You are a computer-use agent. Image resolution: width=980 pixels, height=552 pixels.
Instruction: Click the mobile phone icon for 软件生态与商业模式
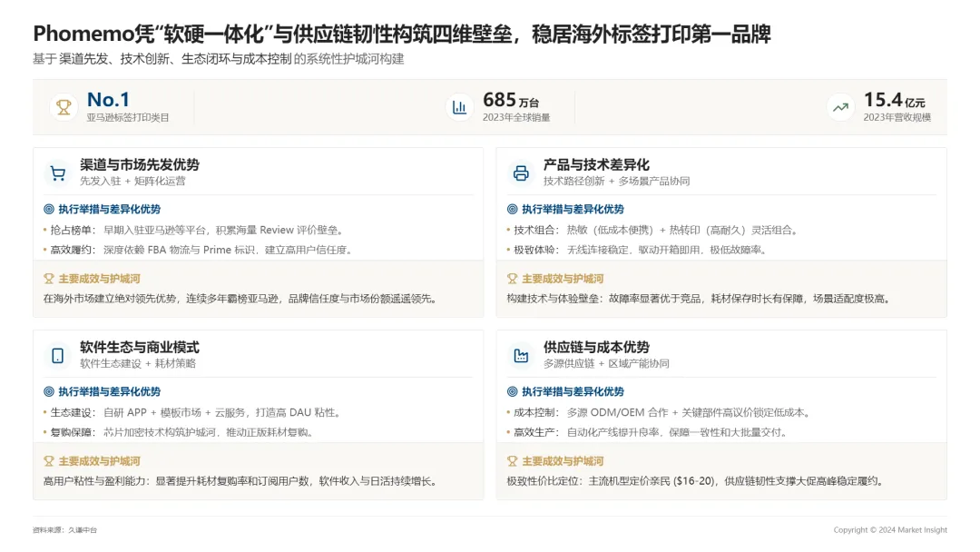pyautogui.click(x=56, y=355)
